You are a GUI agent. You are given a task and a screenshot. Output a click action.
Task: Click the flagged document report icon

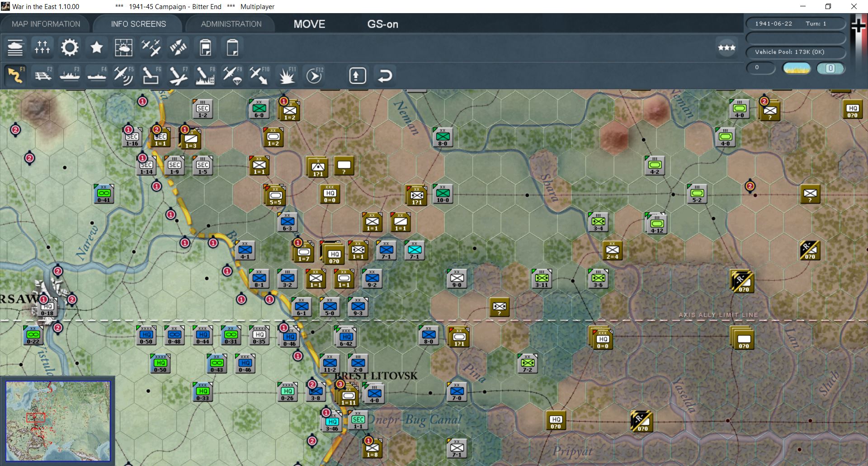[x=205, y=48]
